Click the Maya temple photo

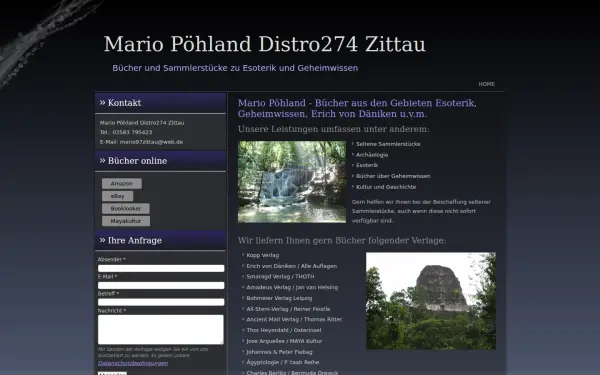pyautogui.click(x=431, y=301)
